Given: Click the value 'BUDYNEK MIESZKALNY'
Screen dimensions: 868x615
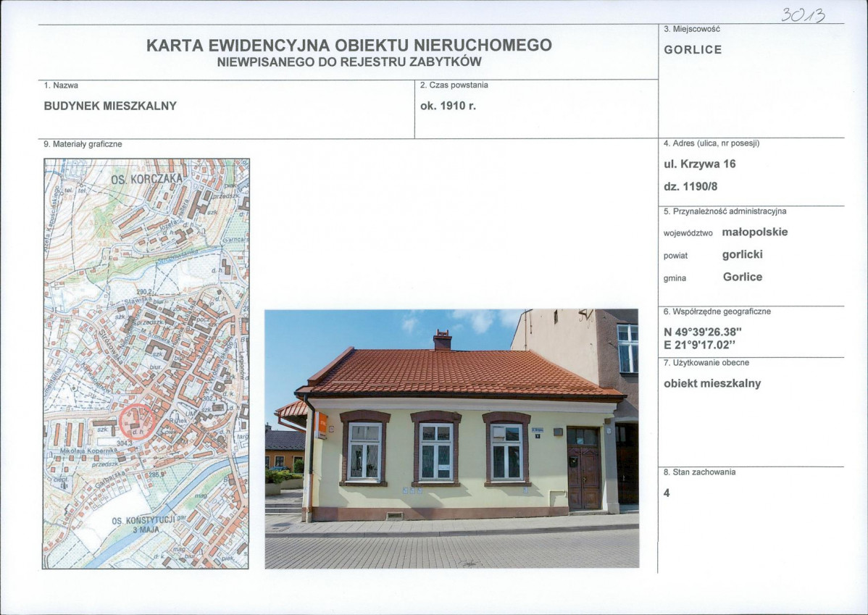Looking at the screenshot, I should [110, 106].
